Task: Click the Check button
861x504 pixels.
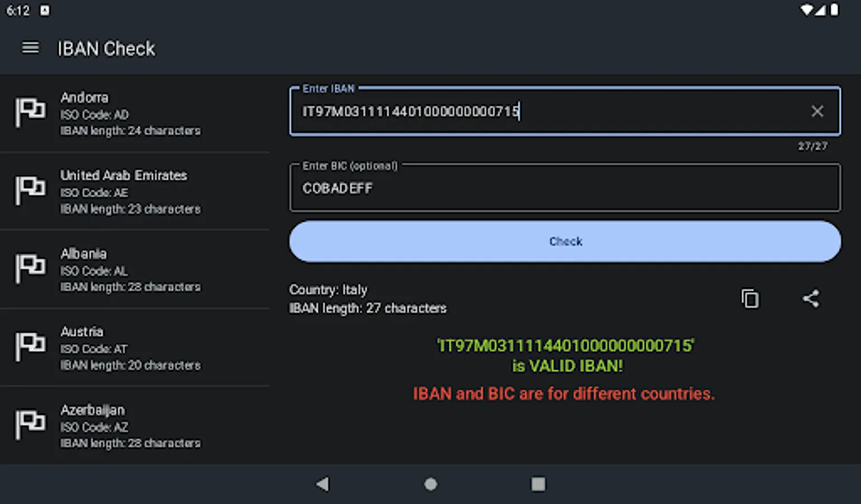Action: 565,241
